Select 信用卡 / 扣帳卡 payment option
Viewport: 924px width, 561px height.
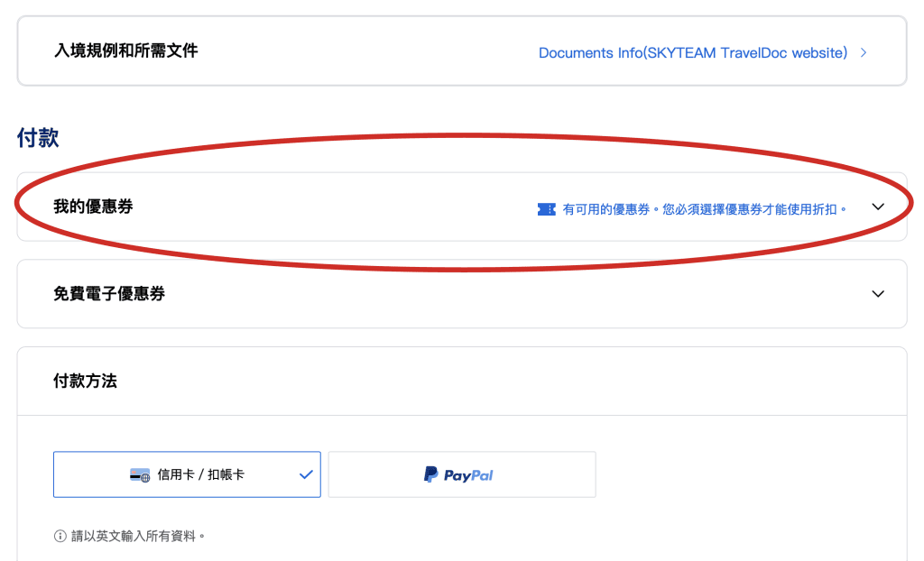187,474
